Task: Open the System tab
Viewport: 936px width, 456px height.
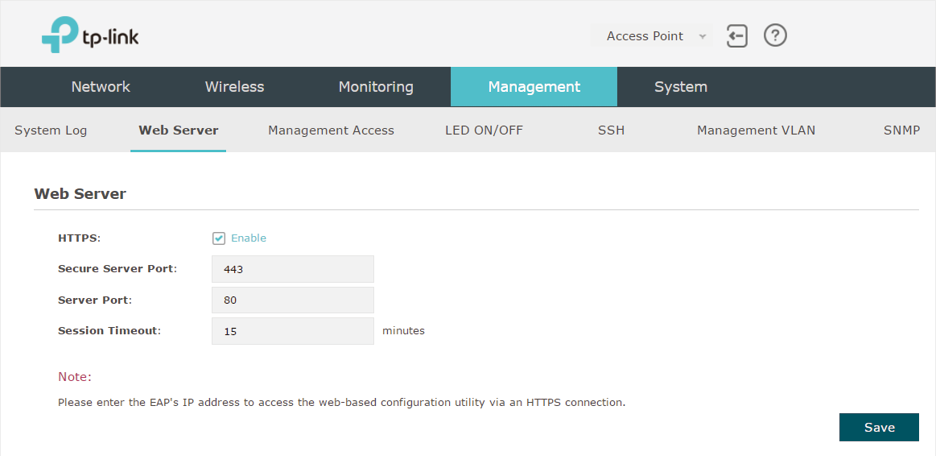Action: pos(681,87)
